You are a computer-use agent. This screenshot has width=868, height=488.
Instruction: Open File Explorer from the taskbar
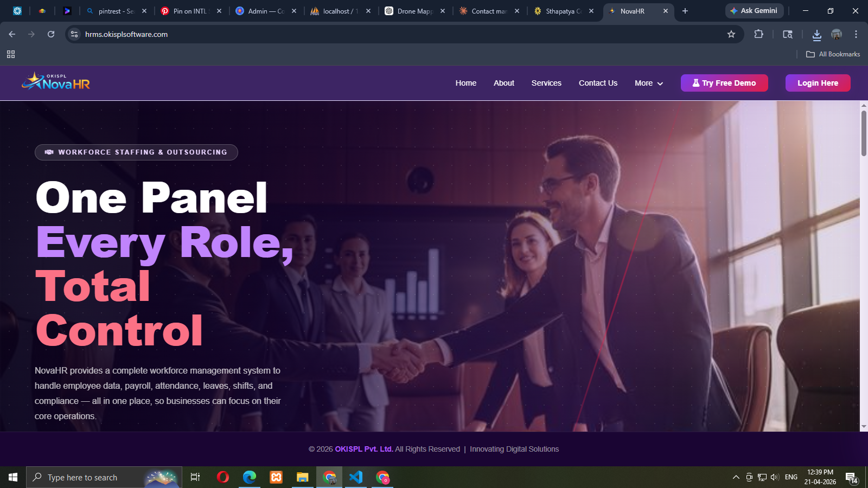pos(302,477)
